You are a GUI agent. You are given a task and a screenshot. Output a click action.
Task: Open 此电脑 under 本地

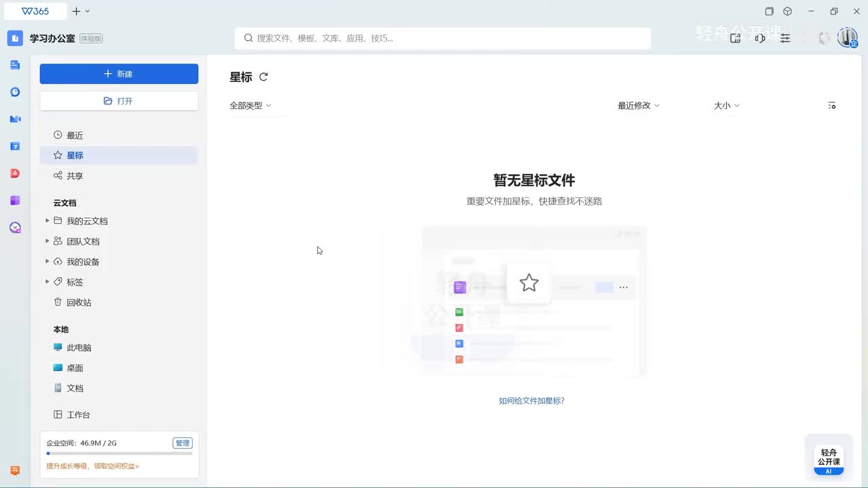(x=119, y=348)
